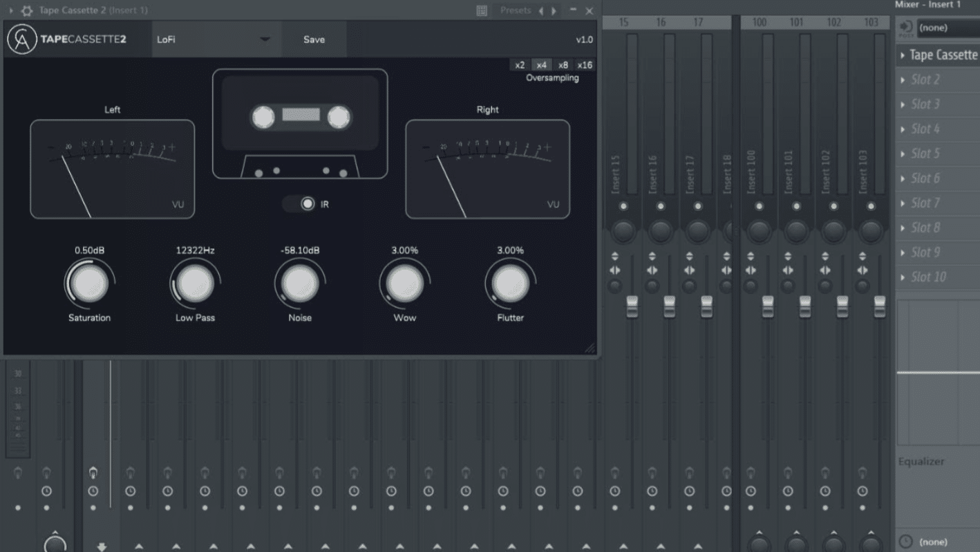Select the Insert 102 mixer track header
980x552 pixels.
[x=834, y=22]
